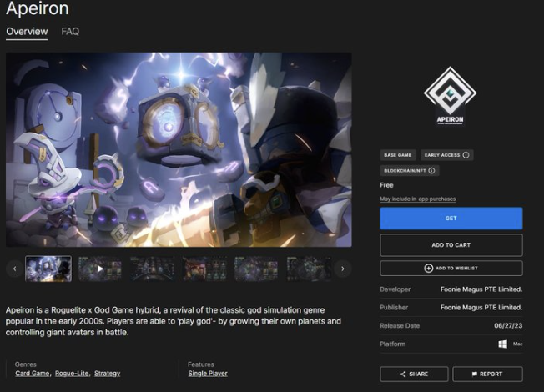Add Apeiron to cart
544x392 pixels.
tap(451, 245)
